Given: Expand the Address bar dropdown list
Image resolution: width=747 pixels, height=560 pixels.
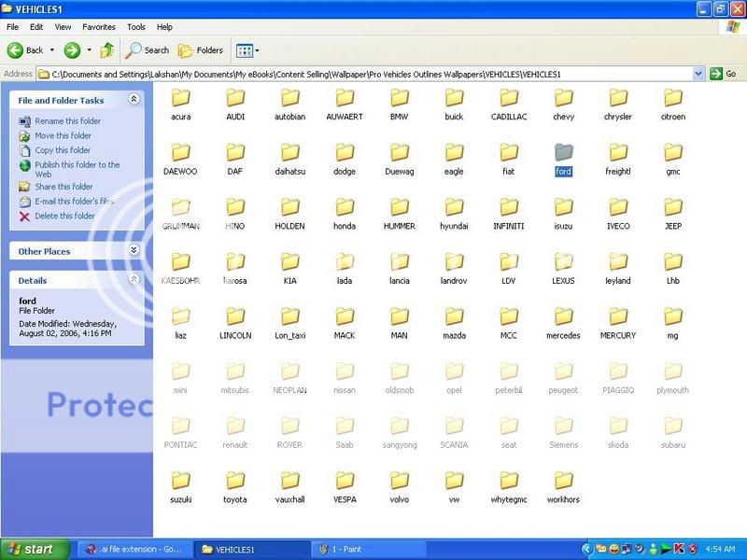Looking at the screenshot, I should [x=698, y=74].
